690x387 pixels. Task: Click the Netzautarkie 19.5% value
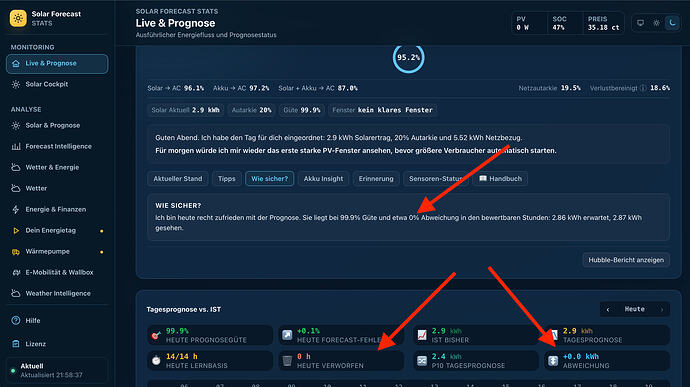(570, 88)
